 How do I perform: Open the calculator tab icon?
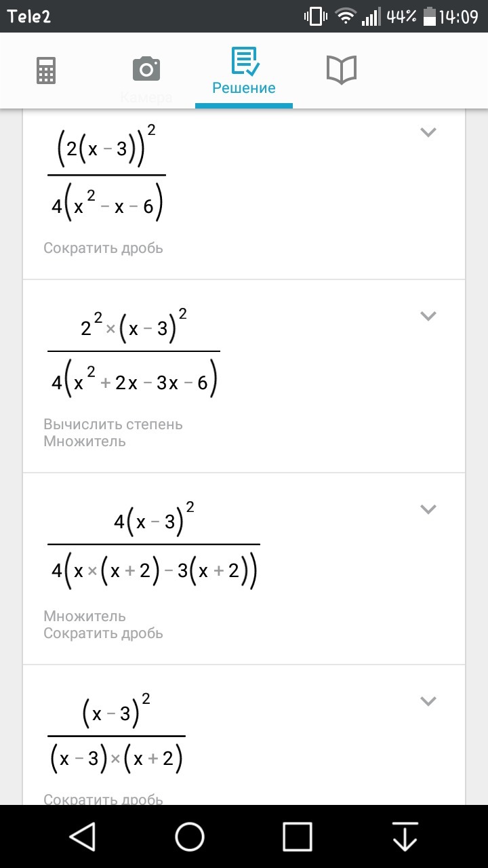click(46, 70)
